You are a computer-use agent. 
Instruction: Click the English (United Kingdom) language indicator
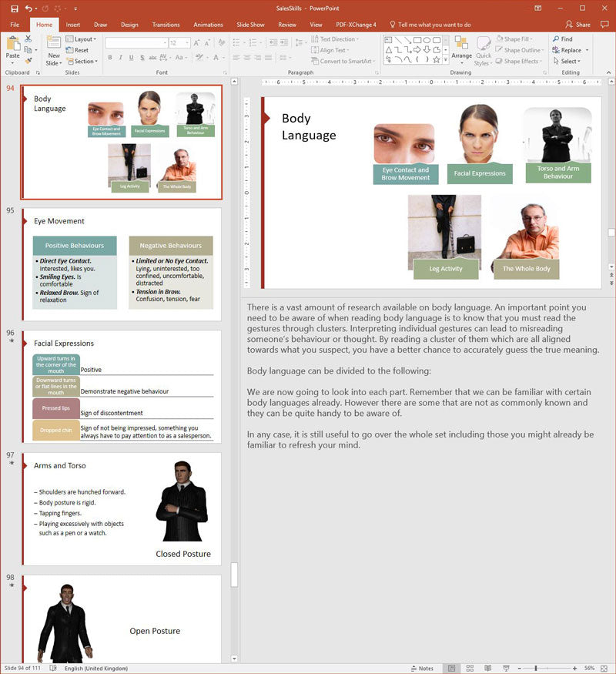tap(96, 669)
